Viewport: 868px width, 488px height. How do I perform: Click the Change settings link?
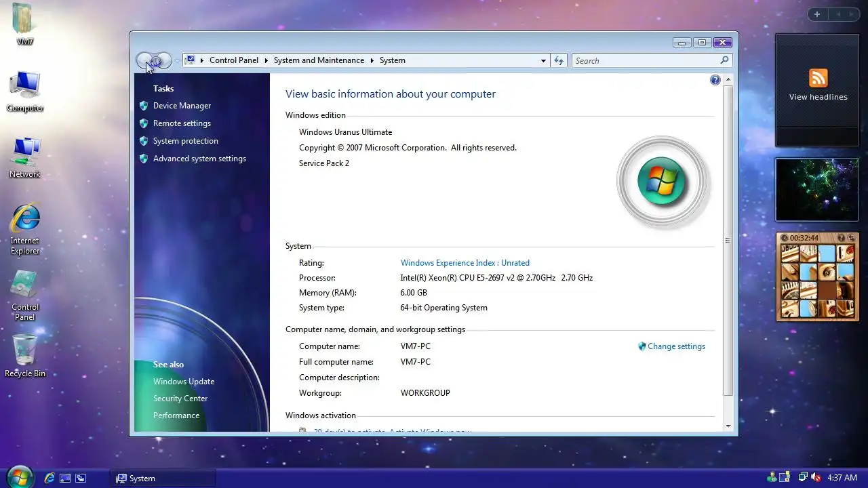(x=676, y=346)
